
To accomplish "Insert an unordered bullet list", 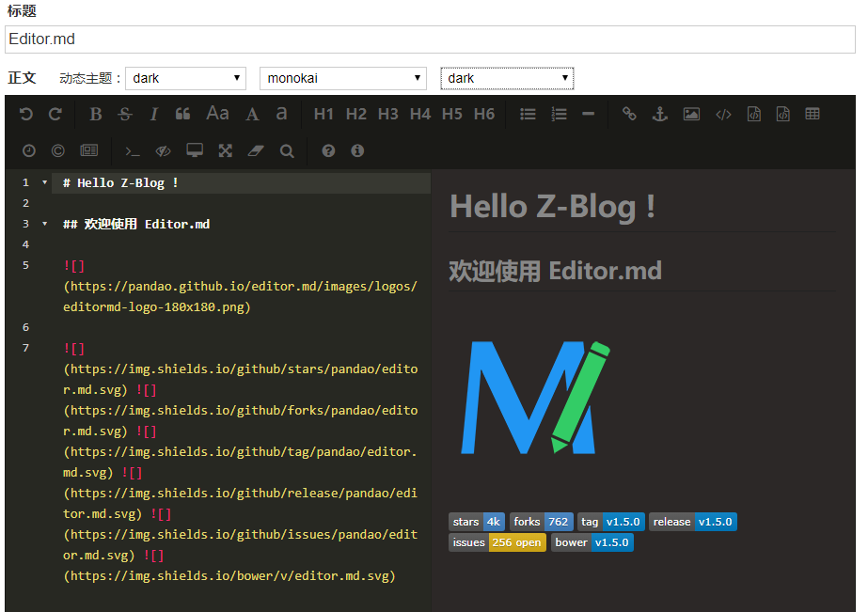I will (528, 114).
